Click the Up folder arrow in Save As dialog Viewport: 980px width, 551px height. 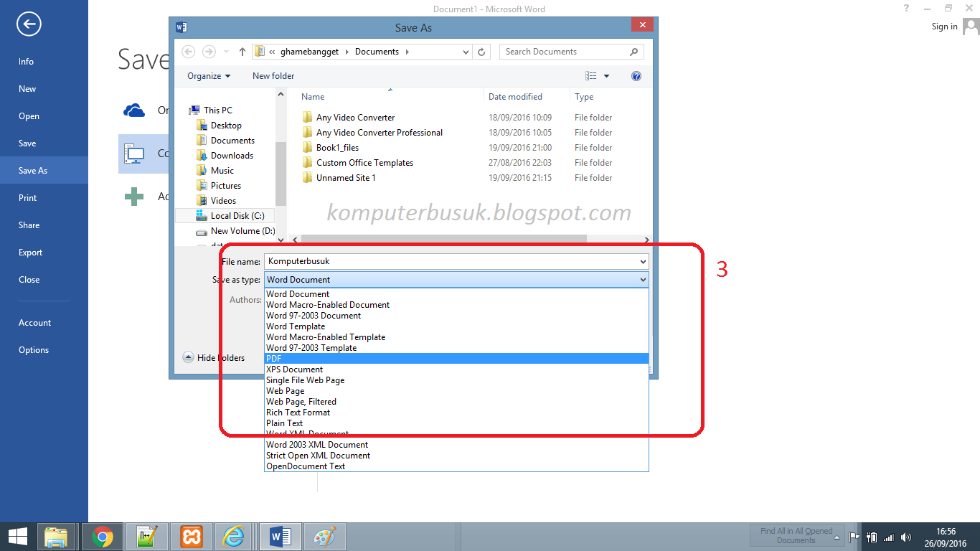[242, 52]
